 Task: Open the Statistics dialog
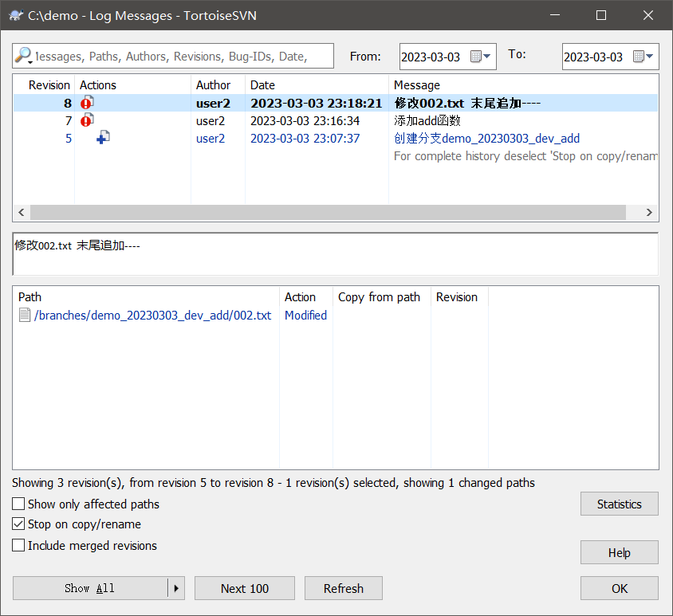(x=619, y=504)
